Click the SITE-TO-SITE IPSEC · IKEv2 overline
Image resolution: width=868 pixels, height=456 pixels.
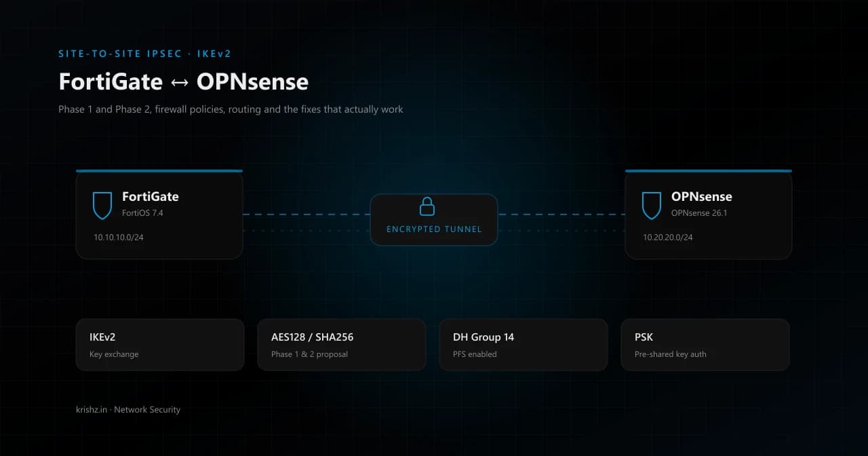pyautogui.click(x=145, y=54)
